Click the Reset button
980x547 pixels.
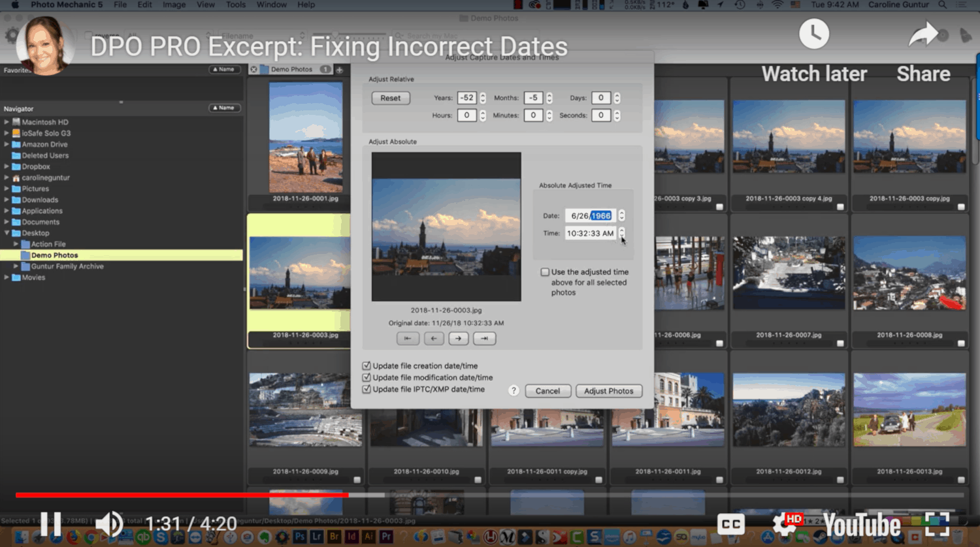click(x=391, y=98)
